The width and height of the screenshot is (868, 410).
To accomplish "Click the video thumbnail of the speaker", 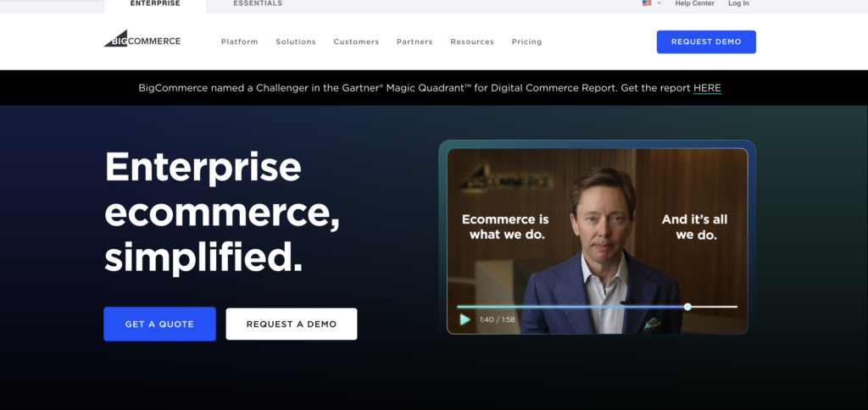I will pos(598,241).
